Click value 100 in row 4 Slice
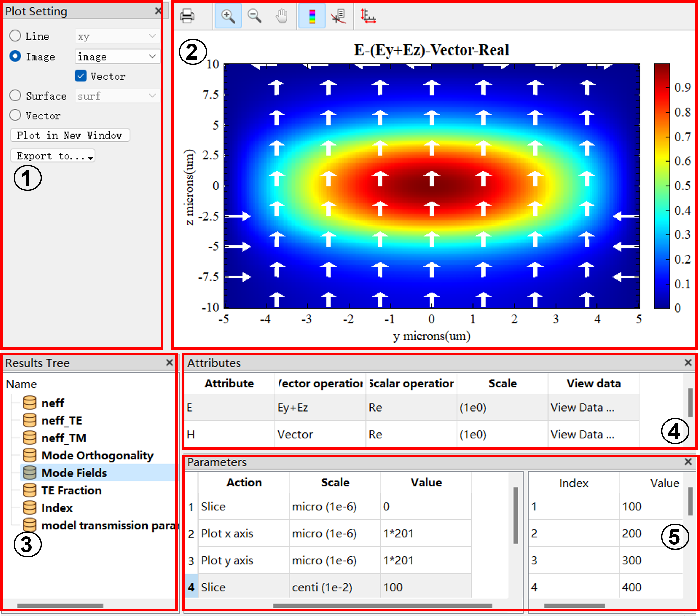The image size is (700, 616). (x=426, y=587)
